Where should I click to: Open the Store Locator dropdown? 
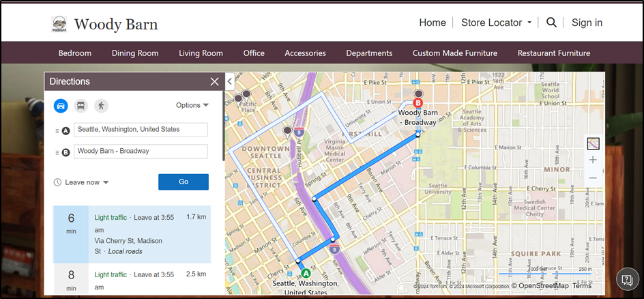[496, 23]
